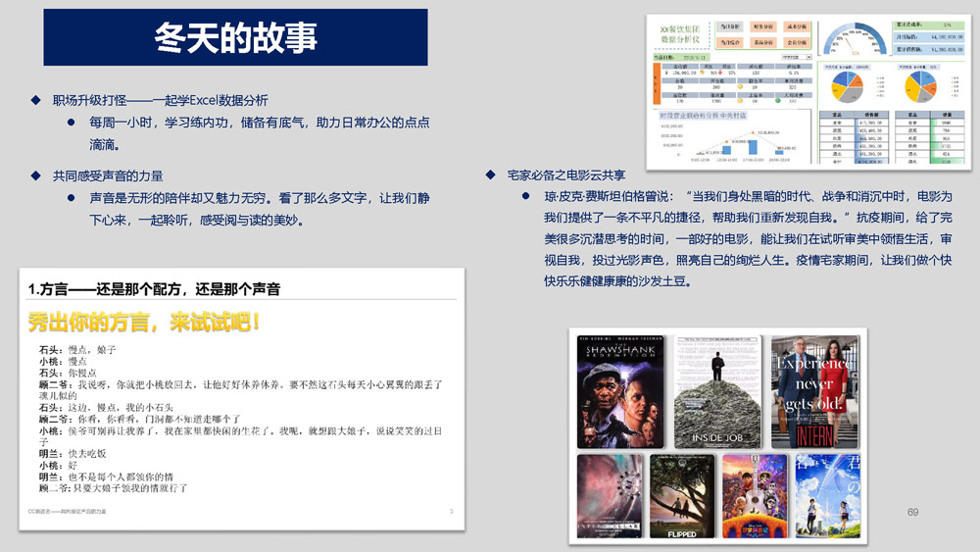Screen dimensions: 980x552
Task: Click the blue gauge chart in dashboard
Action: pyautogui.click(x=855, y=40)
